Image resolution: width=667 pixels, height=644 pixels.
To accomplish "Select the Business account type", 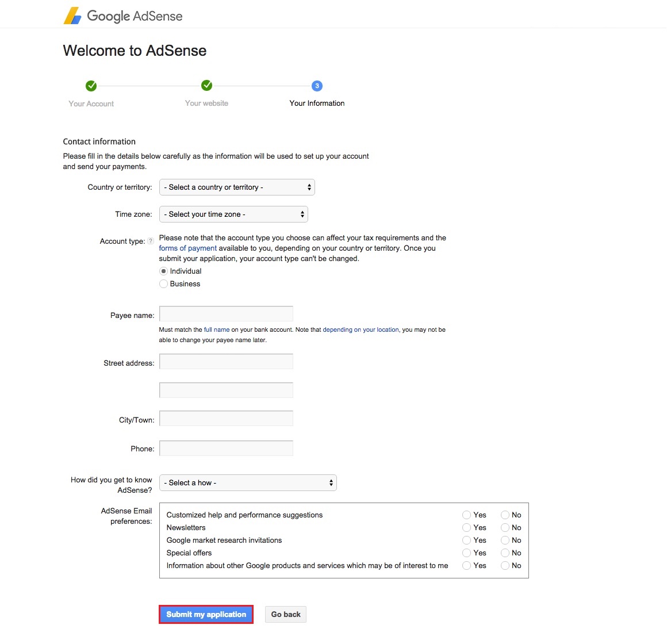I will coord(163,283).
